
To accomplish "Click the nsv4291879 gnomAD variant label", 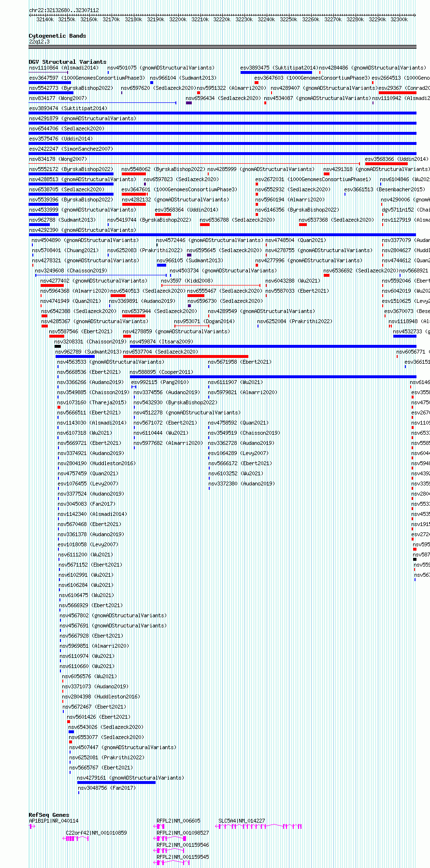I will 83,119.
